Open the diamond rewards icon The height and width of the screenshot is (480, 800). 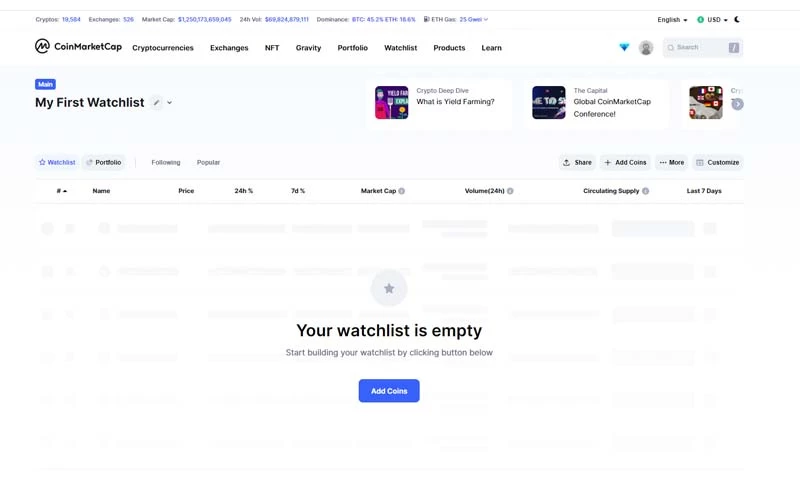click(x=624, y=47)
